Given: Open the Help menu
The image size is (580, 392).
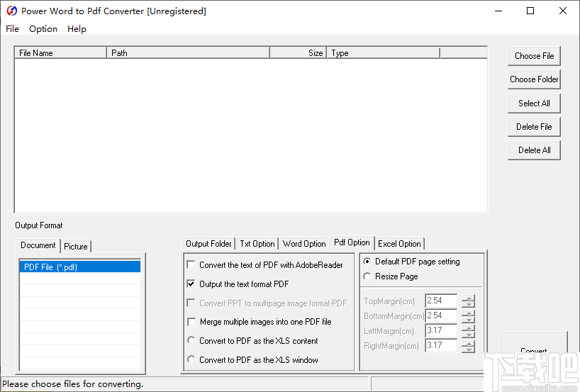Looking at the screenshot, I should point(77,29).
